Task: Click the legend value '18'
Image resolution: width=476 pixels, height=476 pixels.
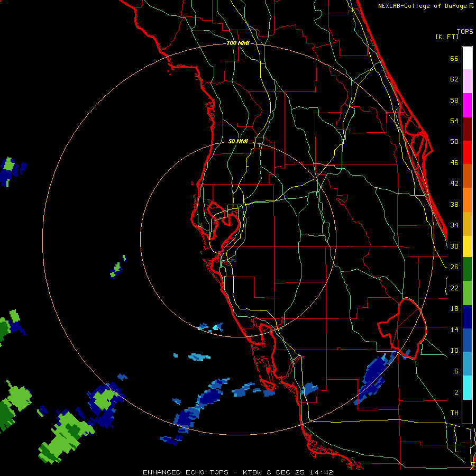Action: coord(454,309)
